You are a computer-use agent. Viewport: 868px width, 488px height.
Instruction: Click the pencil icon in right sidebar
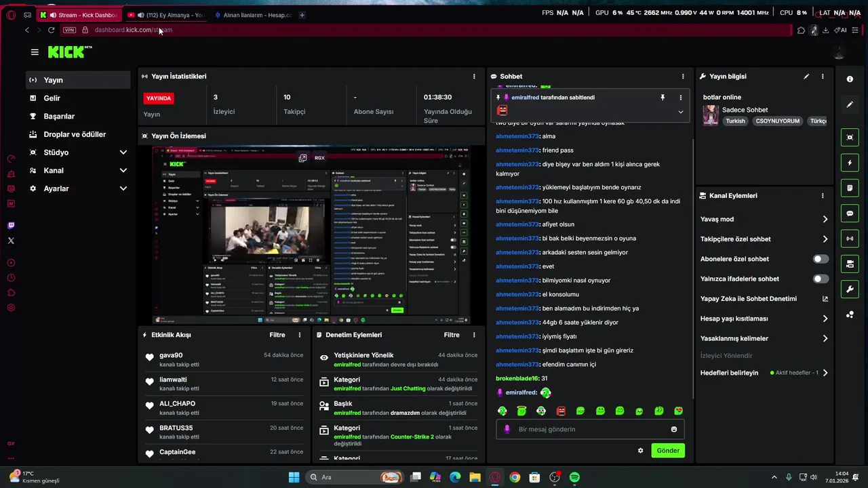pyautogui.click(x=850, y=104)
